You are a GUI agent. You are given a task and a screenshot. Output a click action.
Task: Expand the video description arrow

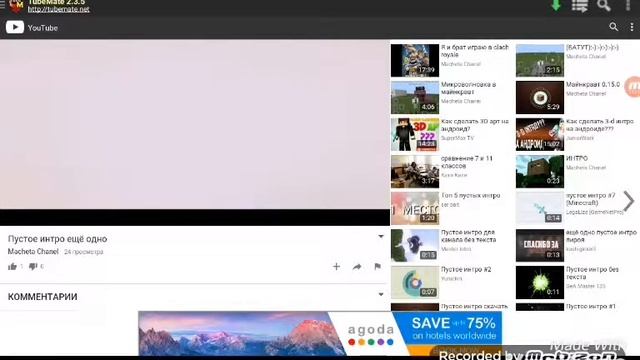click(x=381, y=236)
